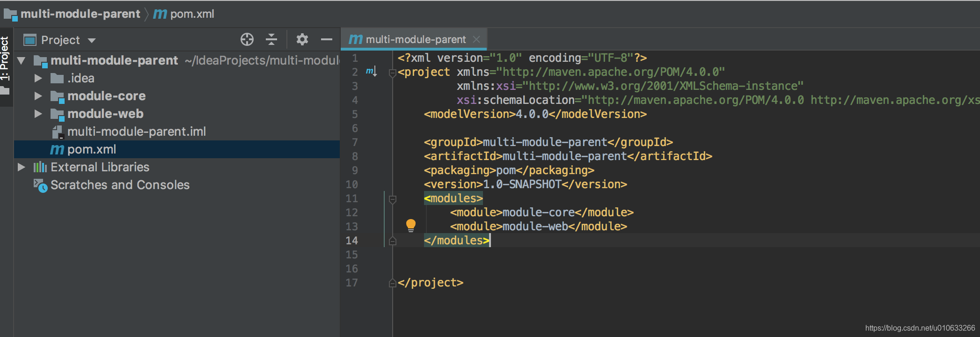Click the Collapse All icon in Project panel
The height and width of the screenshot is (337, 980).
click(x=271, y=39)
